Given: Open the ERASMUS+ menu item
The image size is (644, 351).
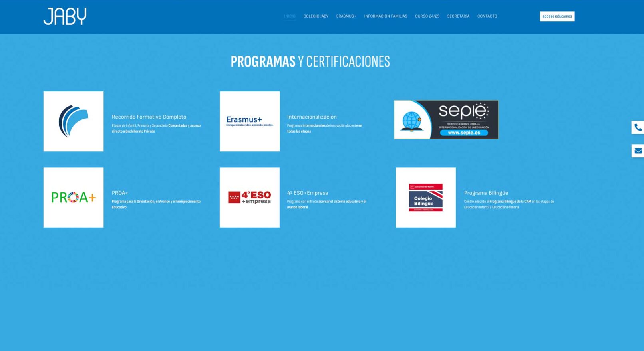Looking at the screenshot, I should click(346, 16).
